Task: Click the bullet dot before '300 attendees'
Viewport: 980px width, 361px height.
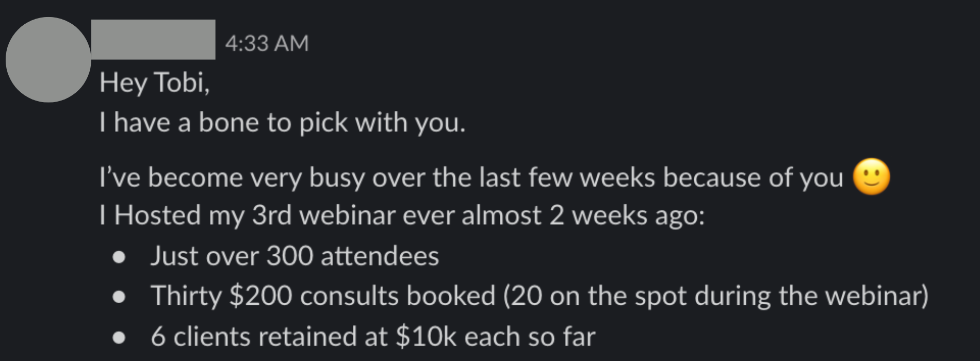Action: 119,257
